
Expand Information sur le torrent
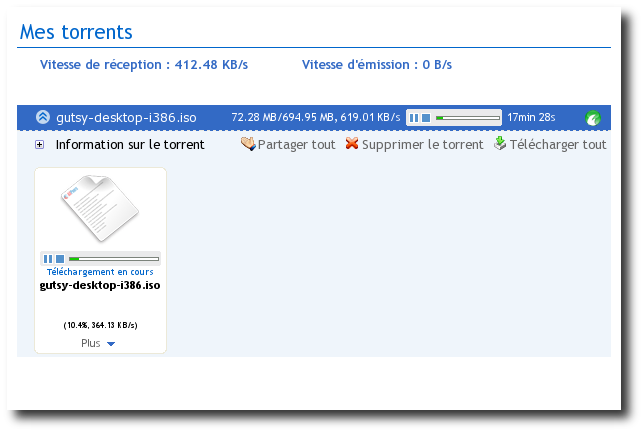coord(39,145)
